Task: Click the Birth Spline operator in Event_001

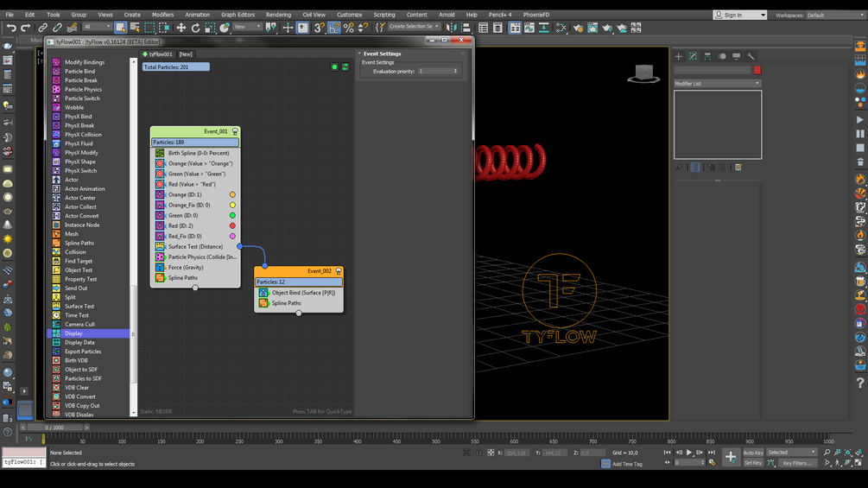Action: 195,153
